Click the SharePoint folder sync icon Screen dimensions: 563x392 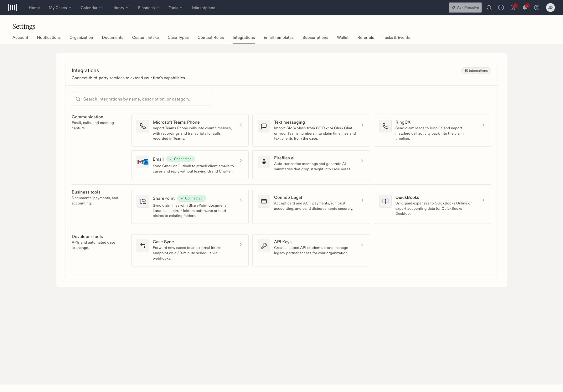tap(143, 201)
